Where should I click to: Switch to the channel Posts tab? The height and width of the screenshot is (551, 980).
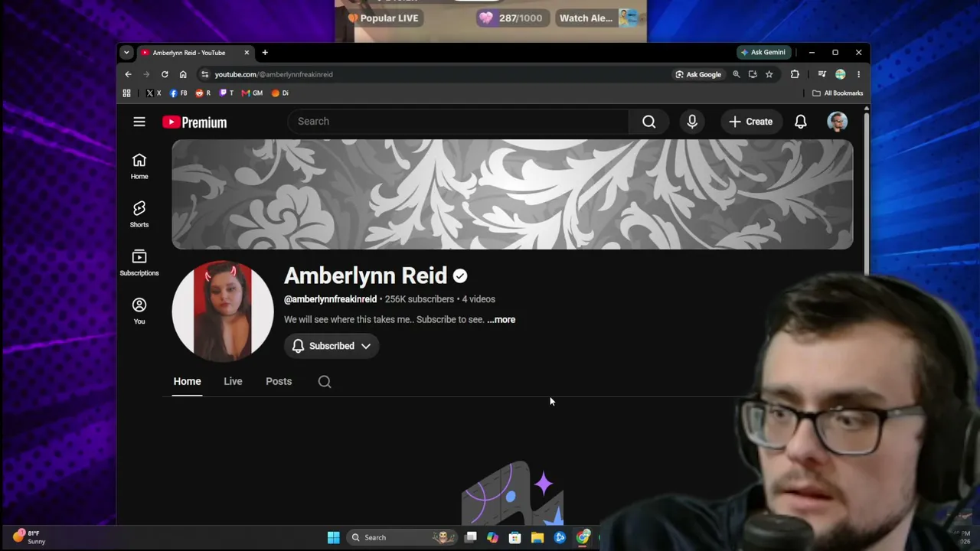279,381
